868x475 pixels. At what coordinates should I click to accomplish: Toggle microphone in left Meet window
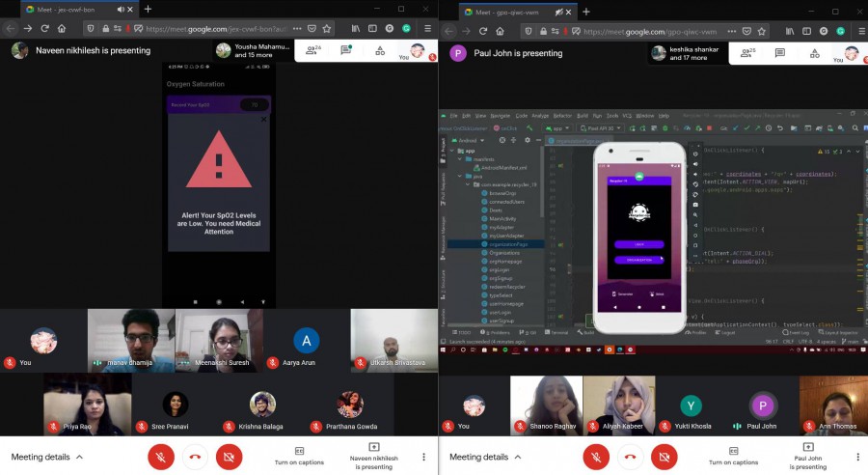(x=161, y=457)
